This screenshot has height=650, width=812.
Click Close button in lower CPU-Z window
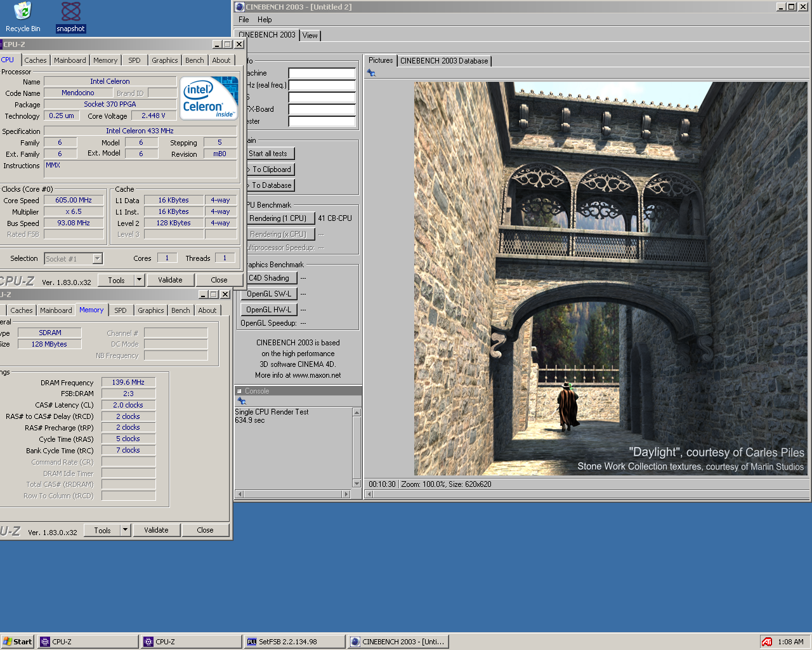pos(205,530)
